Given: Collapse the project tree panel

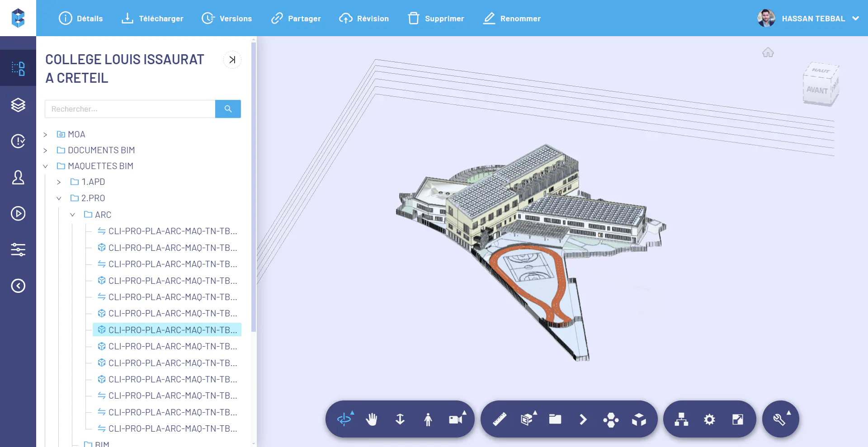Looking at the screenshot, I should pyautogui.click(x=232, y=60).
